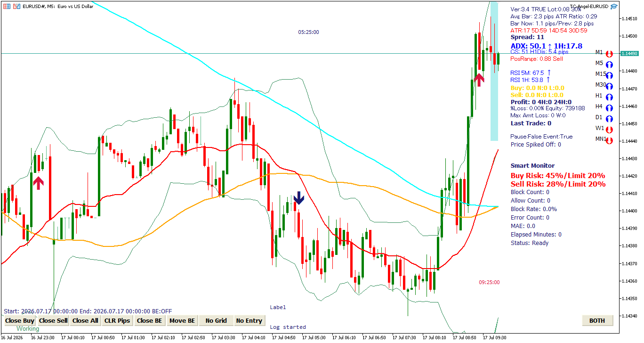Image resolution: width=644 pixels, height=343 pixels.
Task: Click the blue up arrow icon for H1
Action: pos(609,97)
